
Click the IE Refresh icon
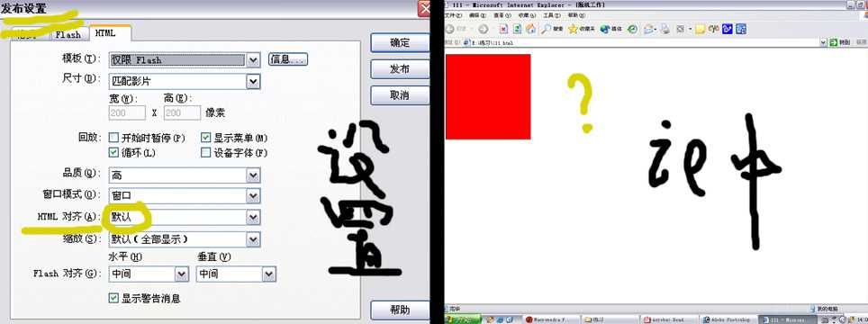517,29
